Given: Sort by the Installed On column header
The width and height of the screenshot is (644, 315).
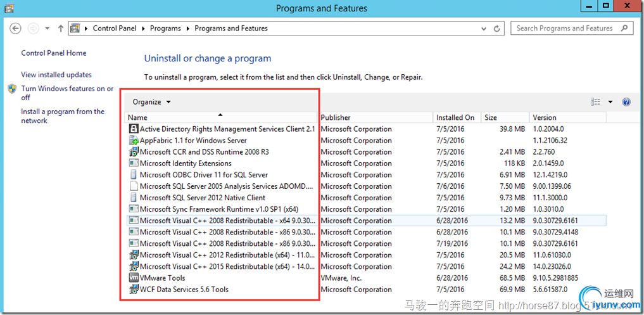Looking at the screenshot, I should pos(457,118).
